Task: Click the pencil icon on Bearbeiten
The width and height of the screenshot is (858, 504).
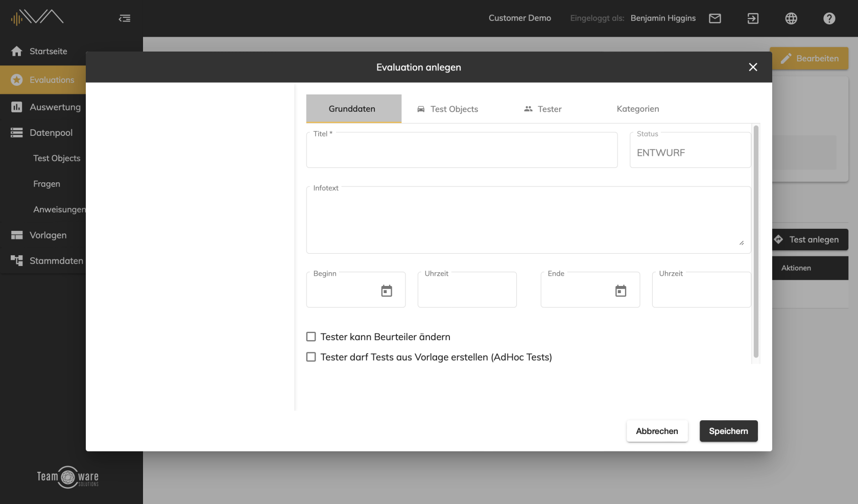Action: [x=786, y=58]
